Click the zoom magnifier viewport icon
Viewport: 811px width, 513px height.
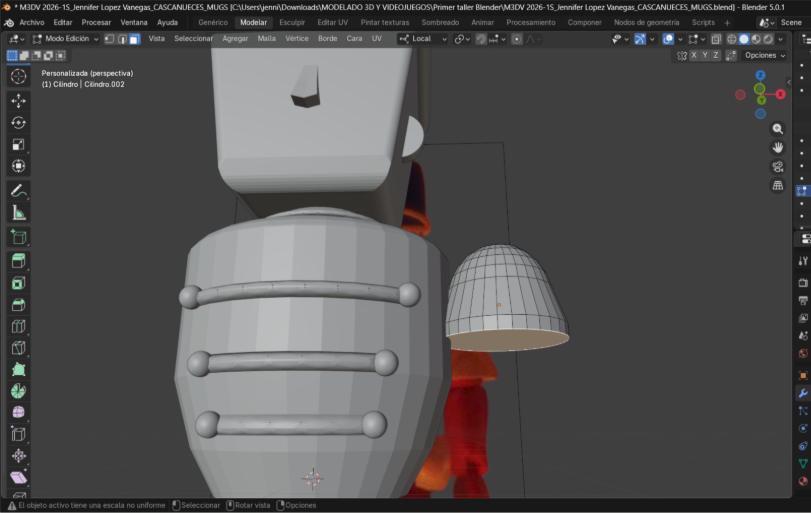tap(777, 129)
